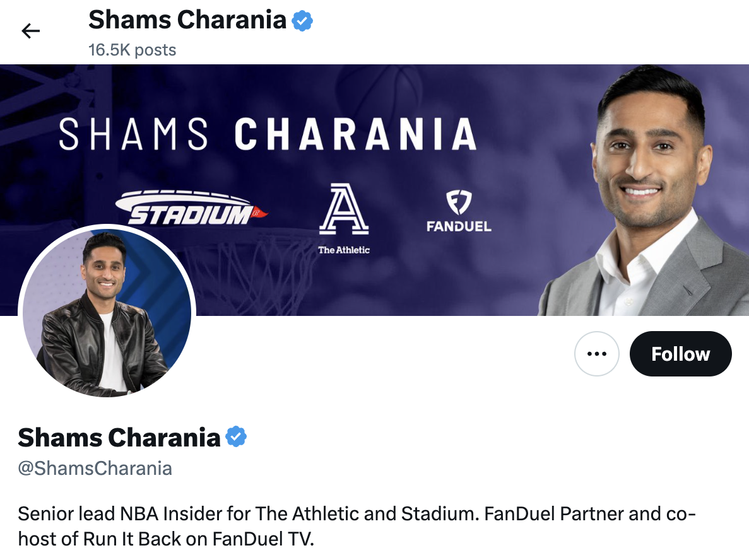Click the back arrow icon

click(x=30, y=31)
